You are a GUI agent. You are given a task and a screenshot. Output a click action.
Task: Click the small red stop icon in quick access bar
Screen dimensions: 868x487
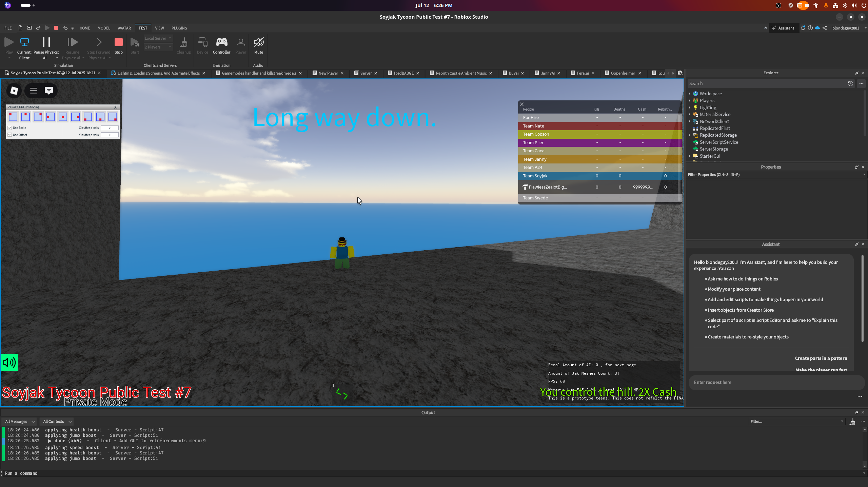56,28
